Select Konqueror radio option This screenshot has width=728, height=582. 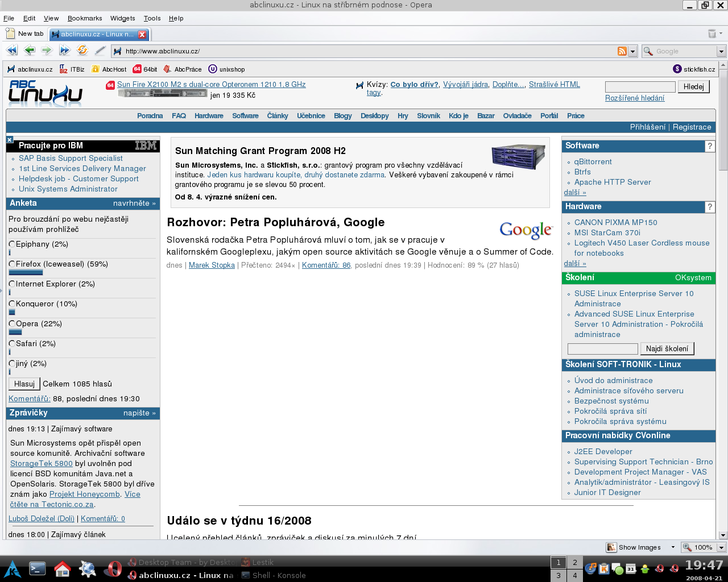point(12,304)
